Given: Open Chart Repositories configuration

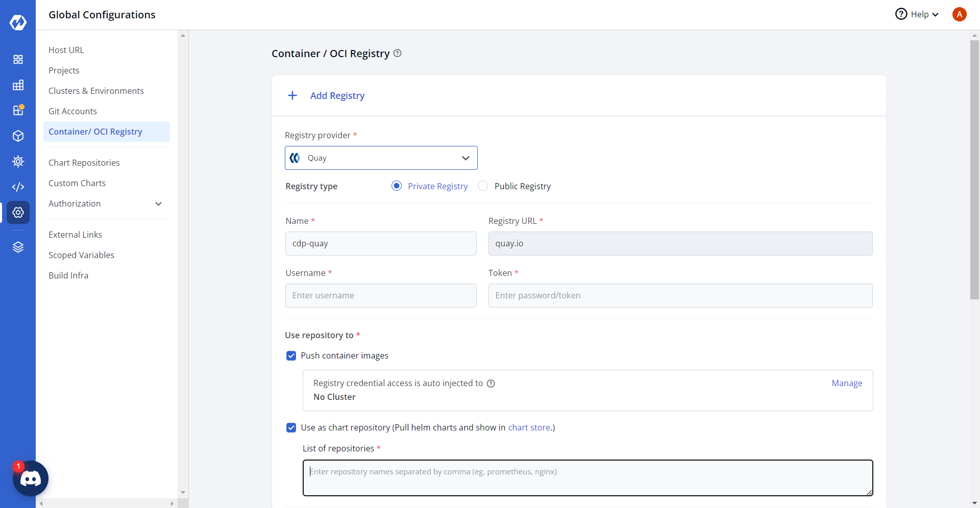Looking at the screenshot, I should 84,163.
